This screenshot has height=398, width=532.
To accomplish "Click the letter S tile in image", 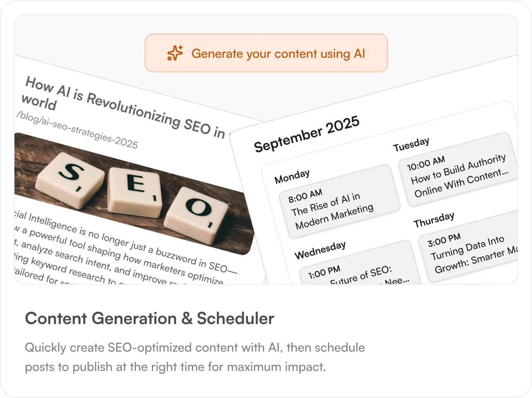I will [x=70, y=179].
